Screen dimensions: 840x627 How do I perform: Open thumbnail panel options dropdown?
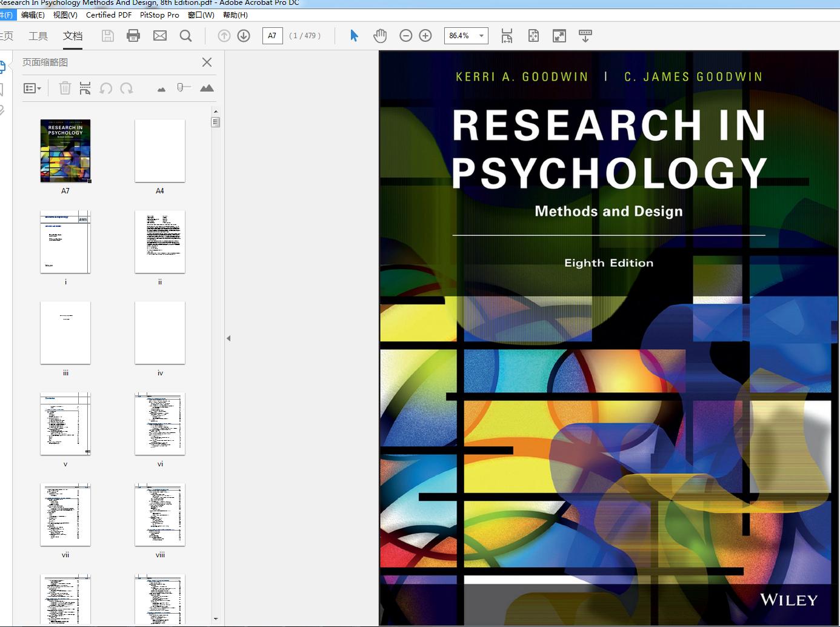point(32,89)
